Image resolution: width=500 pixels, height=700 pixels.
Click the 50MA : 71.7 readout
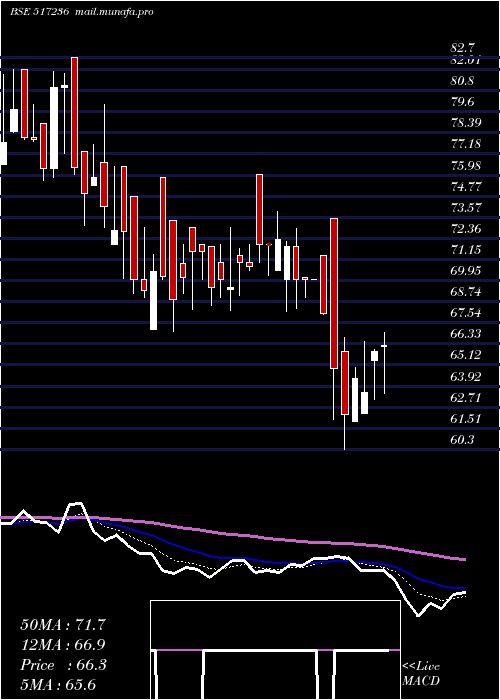63,625
